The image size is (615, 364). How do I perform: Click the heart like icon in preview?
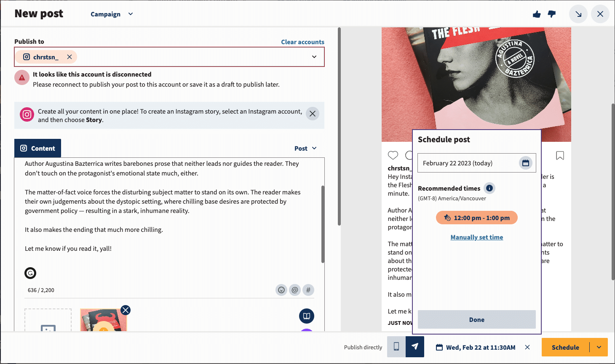[x=393, y=155]
